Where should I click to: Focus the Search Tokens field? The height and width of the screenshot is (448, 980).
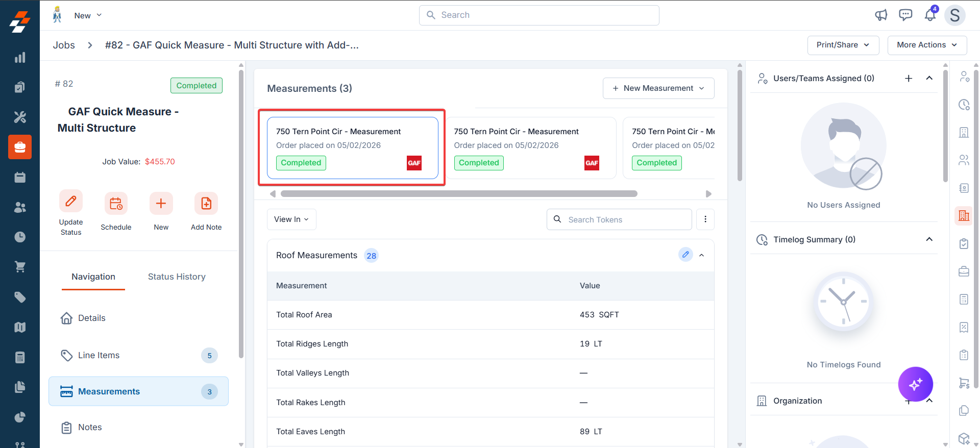[x=619, y=219]
